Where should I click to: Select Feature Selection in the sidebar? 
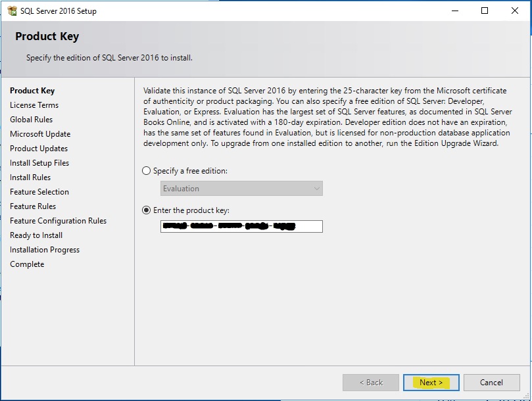coord(39,192)
